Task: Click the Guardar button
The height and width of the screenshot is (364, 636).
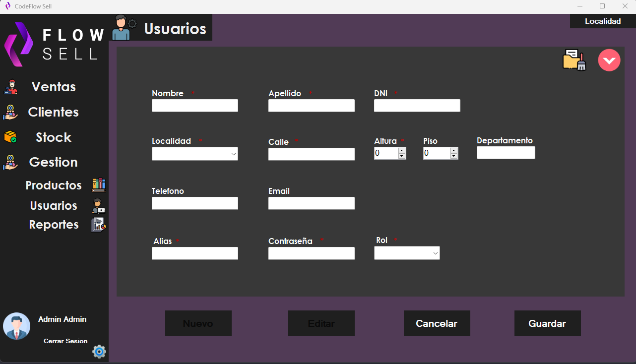Action: tap(547, 323)
